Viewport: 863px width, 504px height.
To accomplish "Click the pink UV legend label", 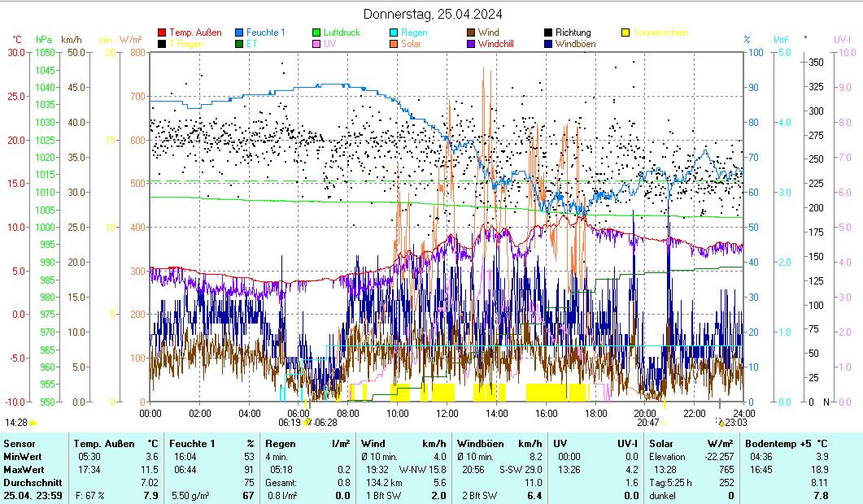I will (329, 44).
